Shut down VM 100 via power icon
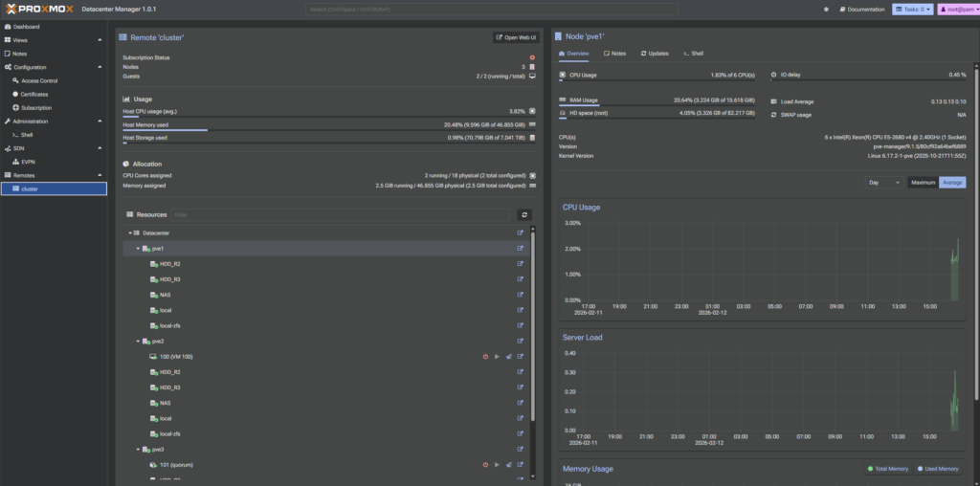Screen dimensions: 980x486 [x=485, y=357]
